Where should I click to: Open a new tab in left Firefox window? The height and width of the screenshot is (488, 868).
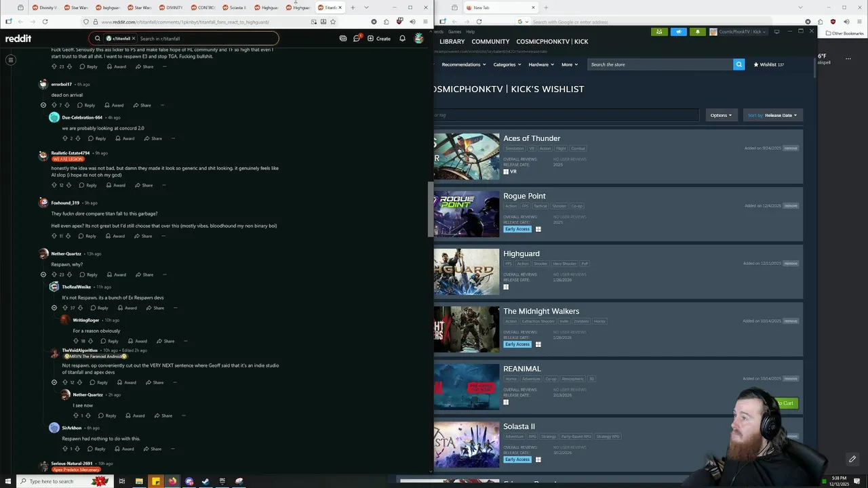[353, 7]
